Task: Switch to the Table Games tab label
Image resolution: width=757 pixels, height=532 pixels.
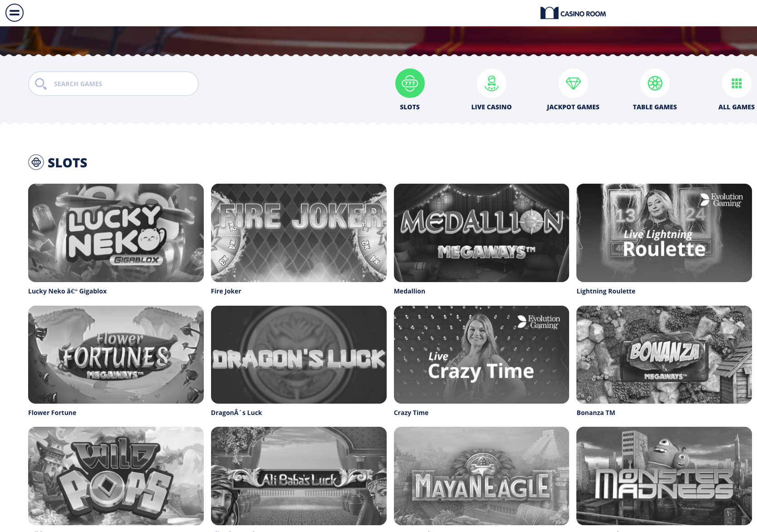Action: point(655,107)
